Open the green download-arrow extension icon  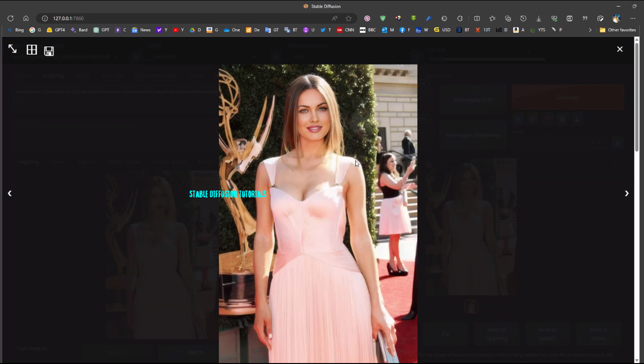coord(413,18)
